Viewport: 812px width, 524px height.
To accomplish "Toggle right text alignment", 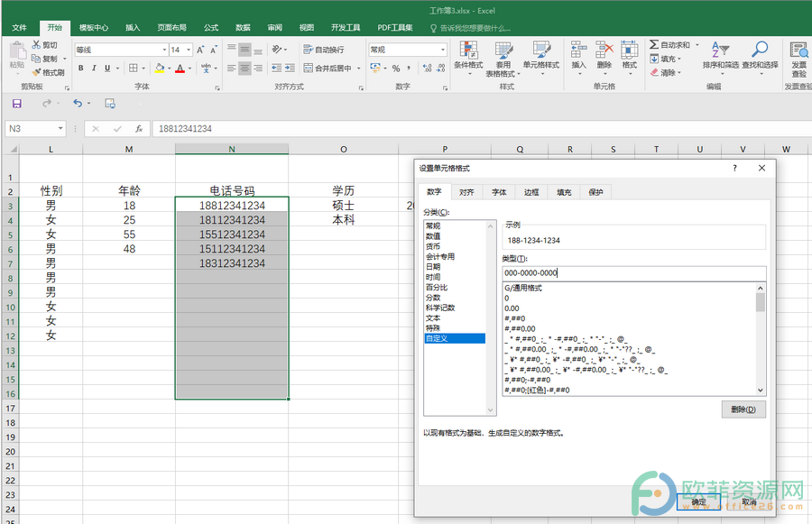I will [x=258, y=68].
